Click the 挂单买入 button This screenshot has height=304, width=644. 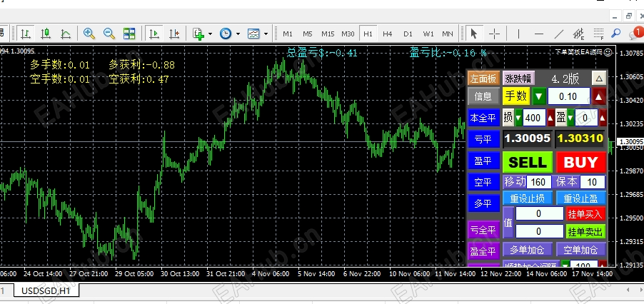[585, 213]
